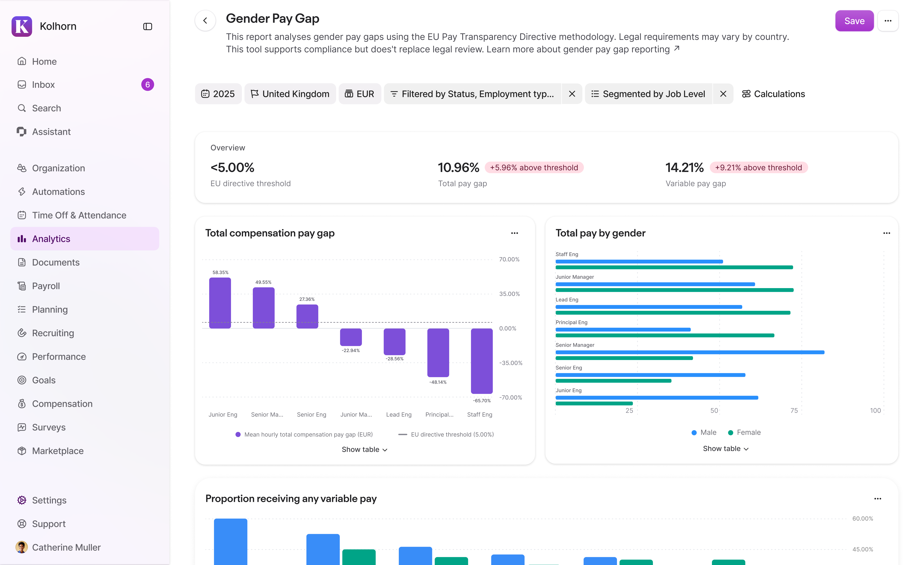The width and height of the screenshot is (924, 565).
Task: Change the 2025 year filter
Action: tap(218, 94)
